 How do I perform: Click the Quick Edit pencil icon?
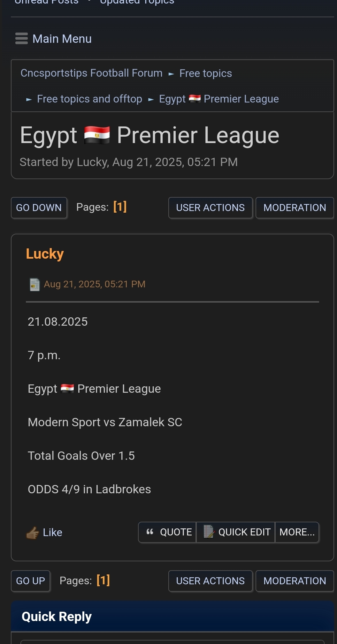pos(209,532)
